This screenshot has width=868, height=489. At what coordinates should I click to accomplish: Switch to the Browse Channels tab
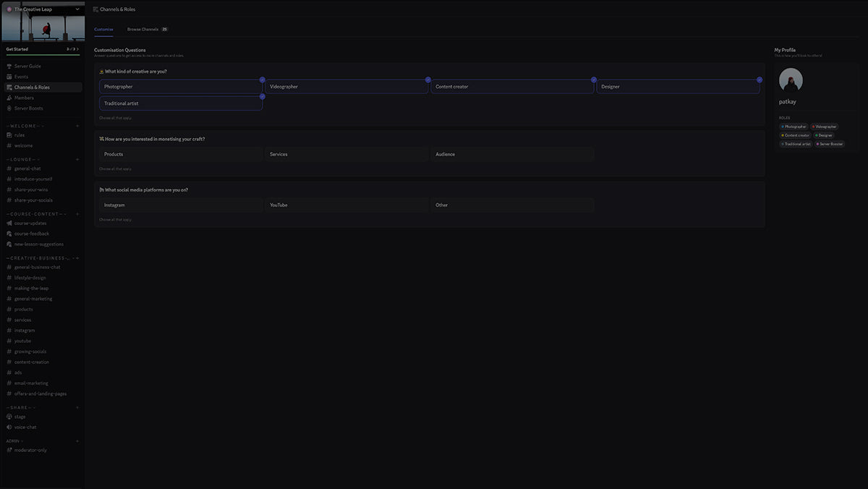[x=142, y=29]
